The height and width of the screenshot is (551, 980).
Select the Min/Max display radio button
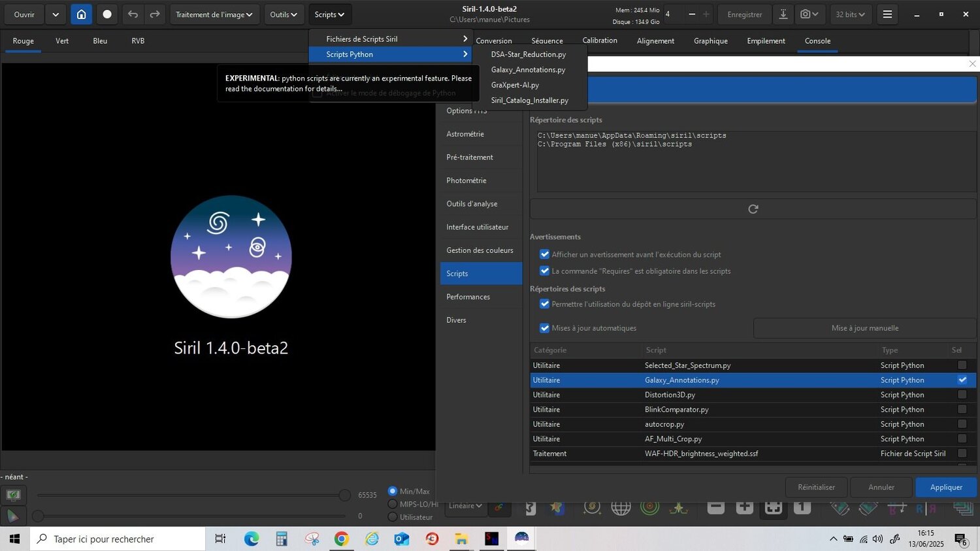click(x=393, y=491)
